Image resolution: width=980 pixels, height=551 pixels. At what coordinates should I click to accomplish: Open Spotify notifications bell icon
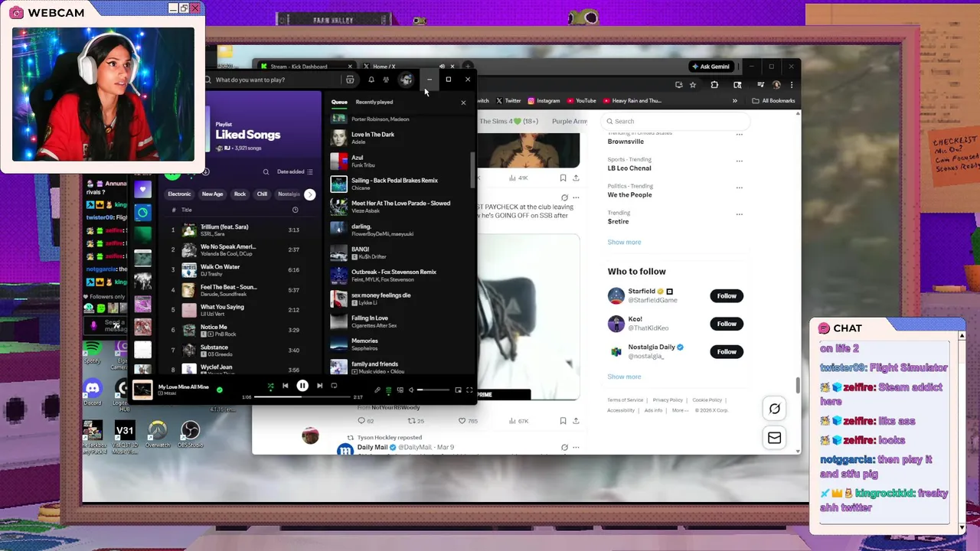pyautogui.click(x=371, y=80)
